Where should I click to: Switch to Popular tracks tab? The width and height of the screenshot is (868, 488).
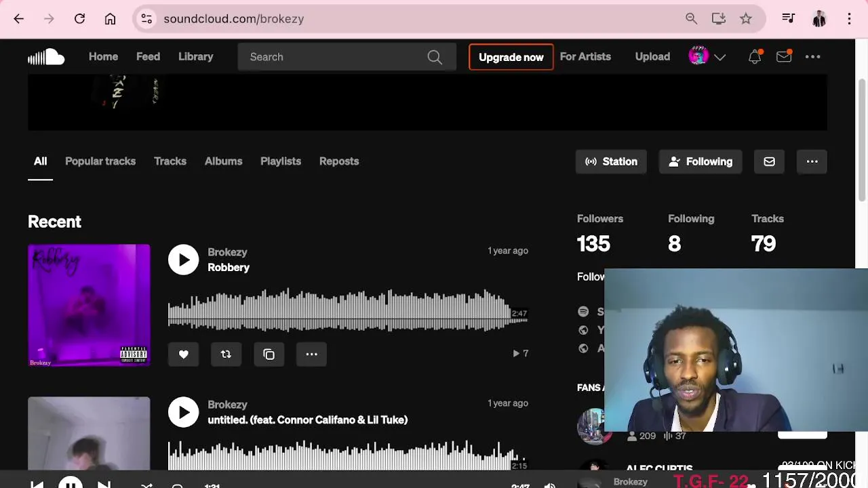tap(100, 161)
